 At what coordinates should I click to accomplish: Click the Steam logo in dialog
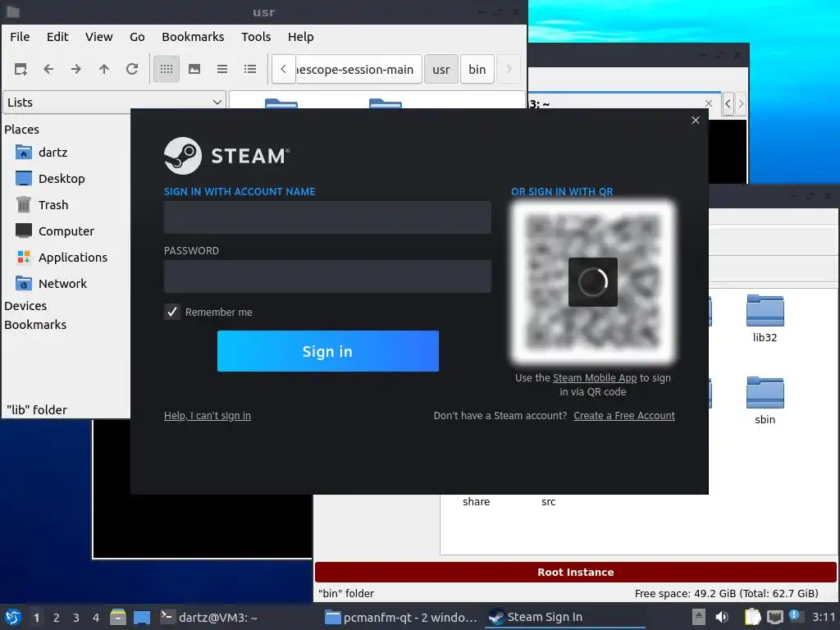coord(226,155)
